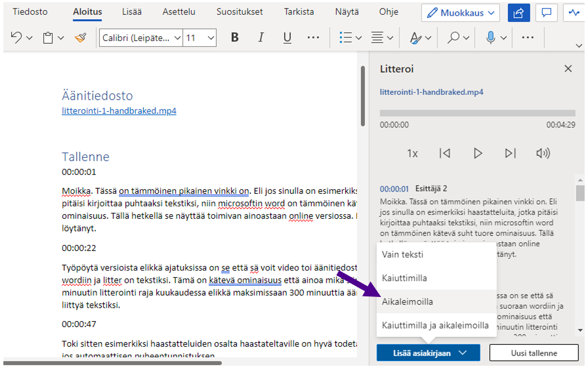This screenshot has width=588, height=368.
Task: Click the Dictate microphone icon
Action: click(x=490, y=38)
